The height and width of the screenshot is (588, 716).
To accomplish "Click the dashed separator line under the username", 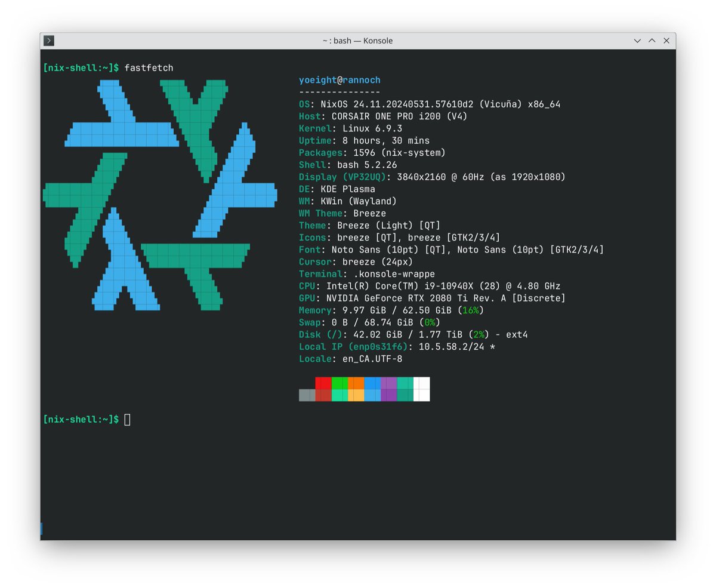I will click(x=340, y=92).
